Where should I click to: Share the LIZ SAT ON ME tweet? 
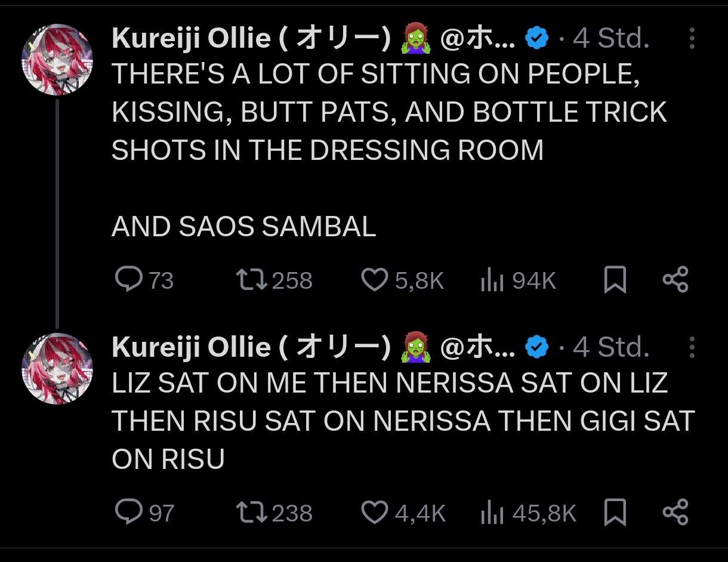point(675,512)
